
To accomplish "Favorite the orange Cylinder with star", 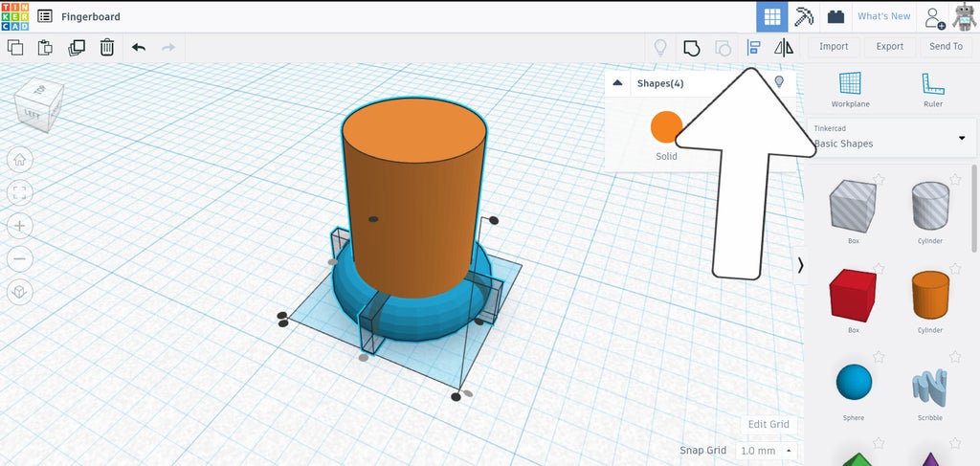I will click(955, 268).
